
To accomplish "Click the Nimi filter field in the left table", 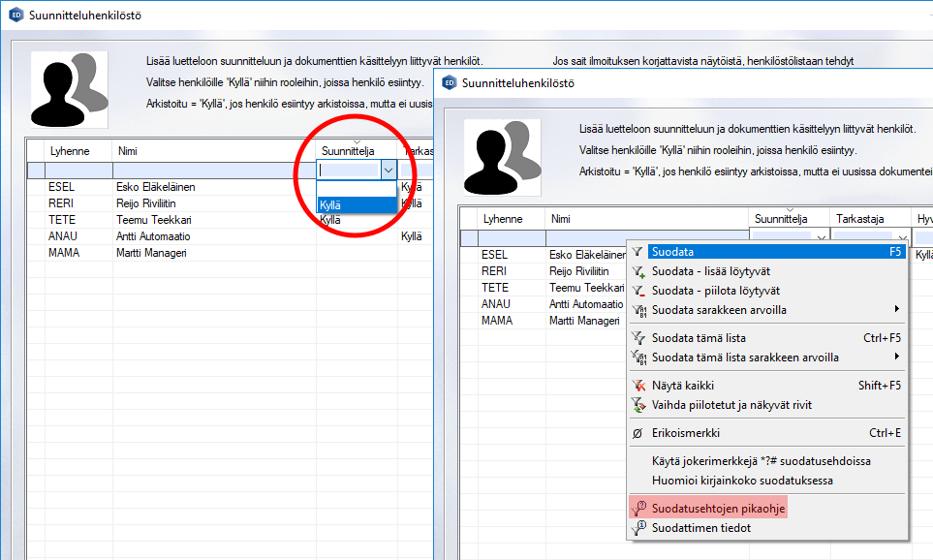I will pos(213,170).
